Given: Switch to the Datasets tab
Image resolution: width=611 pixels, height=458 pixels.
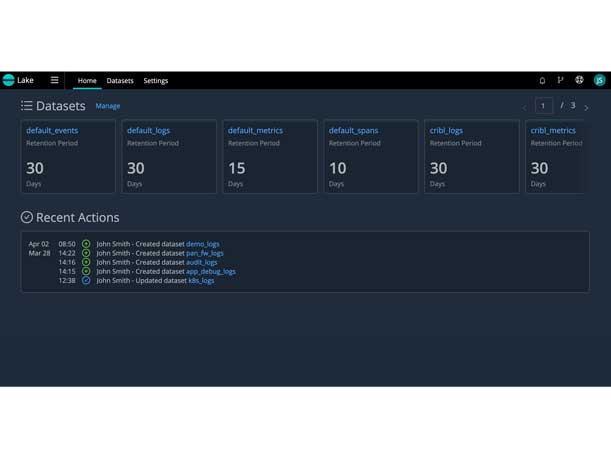Looking at the screenshot, I should tap(120, 81).
